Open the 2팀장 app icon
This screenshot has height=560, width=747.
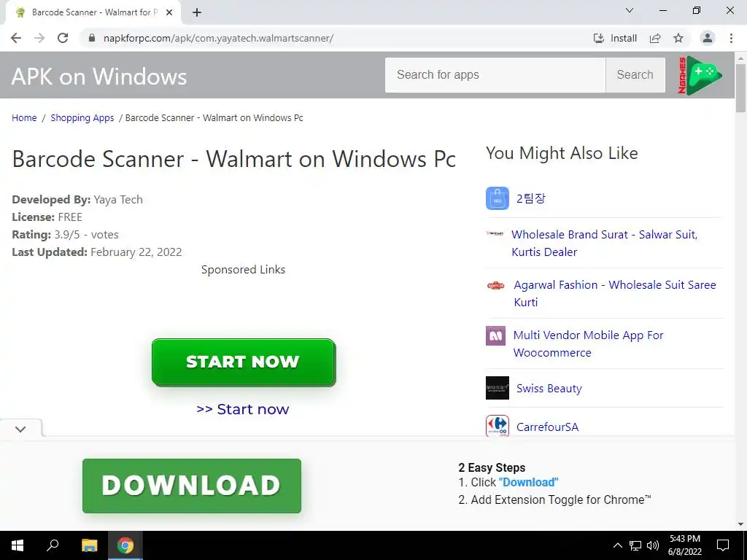click(x=498, y=198)
